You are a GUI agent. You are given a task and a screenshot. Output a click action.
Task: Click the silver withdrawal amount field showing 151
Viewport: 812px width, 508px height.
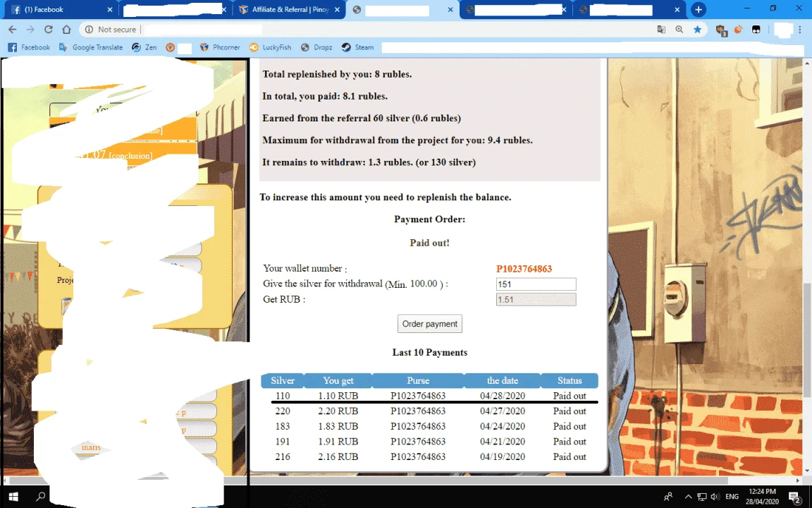coord(536,284)
